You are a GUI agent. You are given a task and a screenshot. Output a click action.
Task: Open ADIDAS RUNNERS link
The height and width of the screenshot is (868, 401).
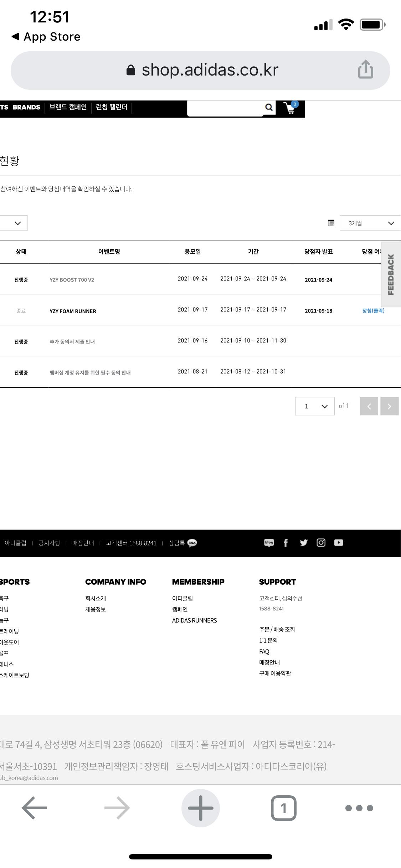coord(194,620)
